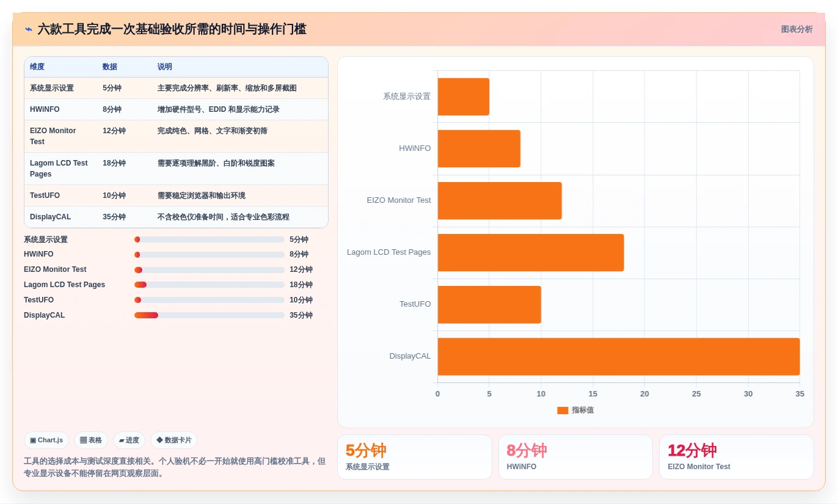
Task: Click the progress bar for Lagom LCD Test Pages
Action: click(x=209, y=285)
